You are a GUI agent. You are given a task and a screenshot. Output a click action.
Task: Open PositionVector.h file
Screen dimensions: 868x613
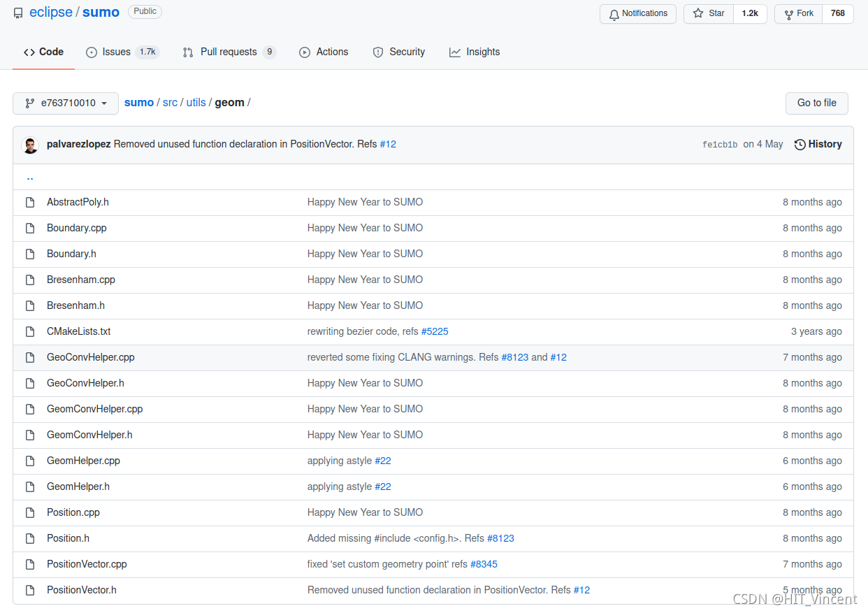82,590
